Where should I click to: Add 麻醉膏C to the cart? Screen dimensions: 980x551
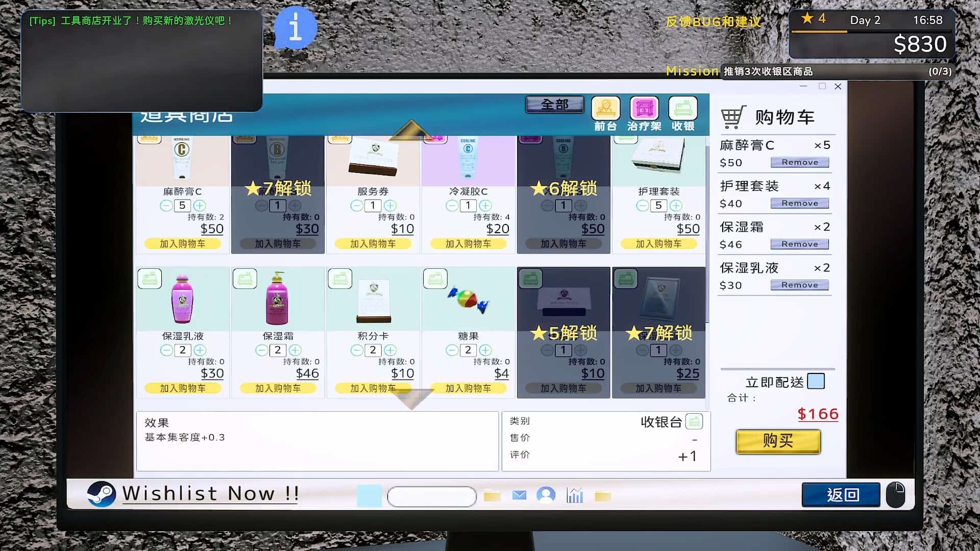click(x=183, y=244)
